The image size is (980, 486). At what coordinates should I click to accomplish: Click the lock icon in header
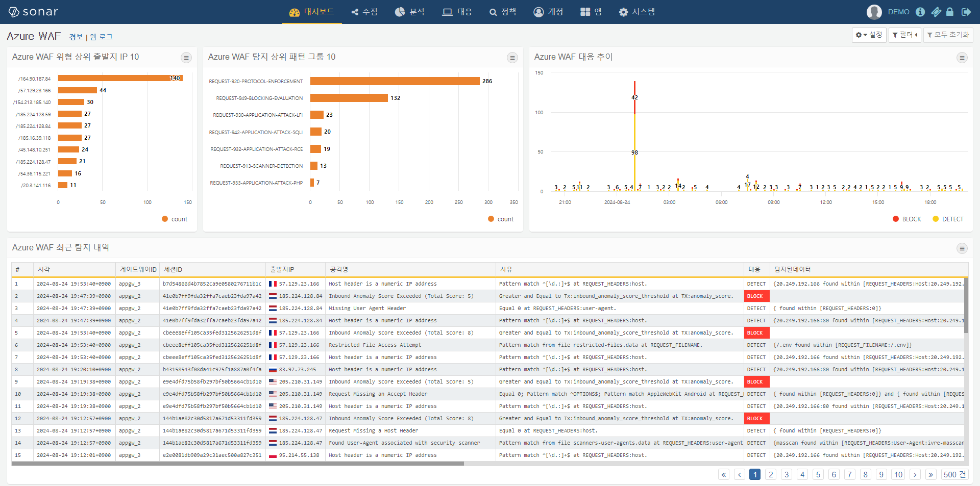point(950,12)
